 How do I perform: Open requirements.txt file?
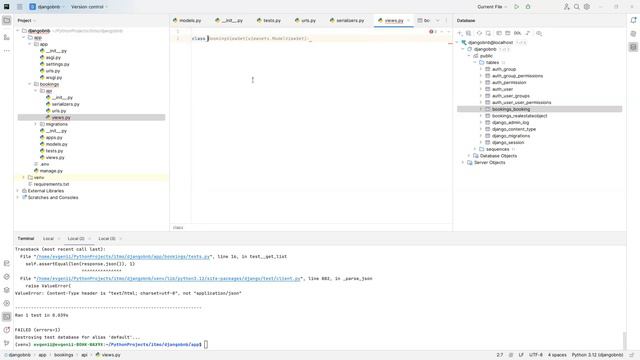(49, 184)
